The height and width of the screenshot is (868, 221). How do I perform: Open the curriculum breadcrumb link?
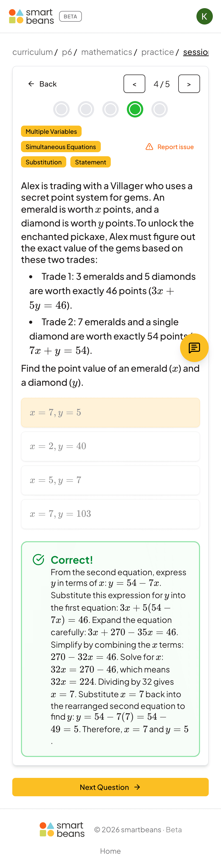[33, 52]
